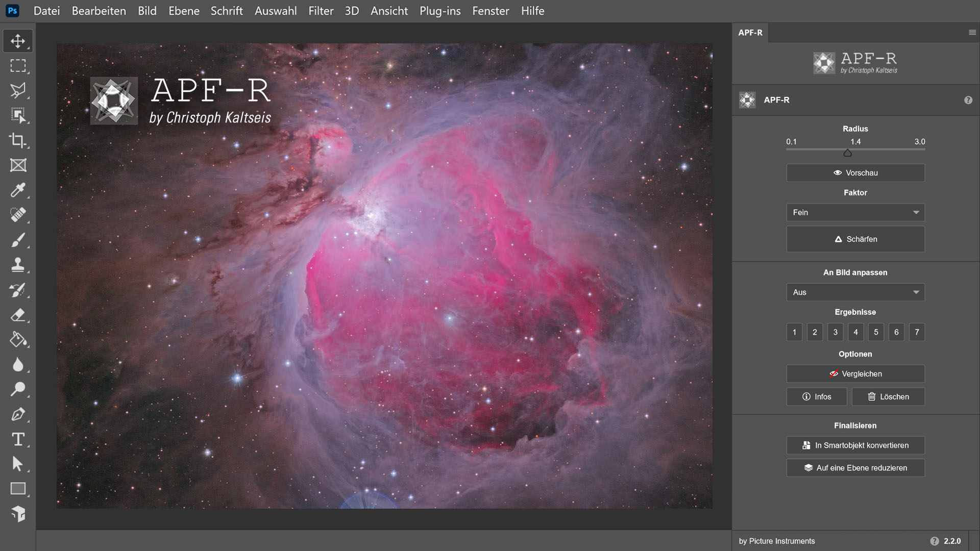Screen dimensions: 980x551
Task: Select the Healing Brush tool
Action: [18, 215]
